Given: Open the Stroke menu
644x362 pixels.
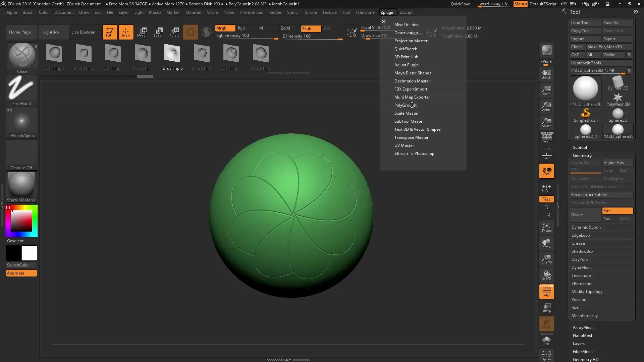Looking at the screenshot, I should 310,12.
